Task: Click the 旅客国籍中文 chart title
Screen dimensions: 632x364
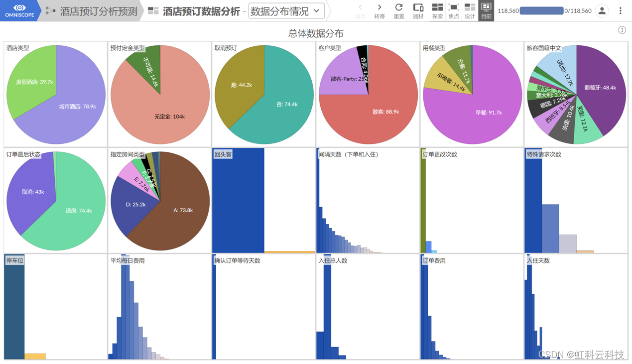Action: point(544,48)
